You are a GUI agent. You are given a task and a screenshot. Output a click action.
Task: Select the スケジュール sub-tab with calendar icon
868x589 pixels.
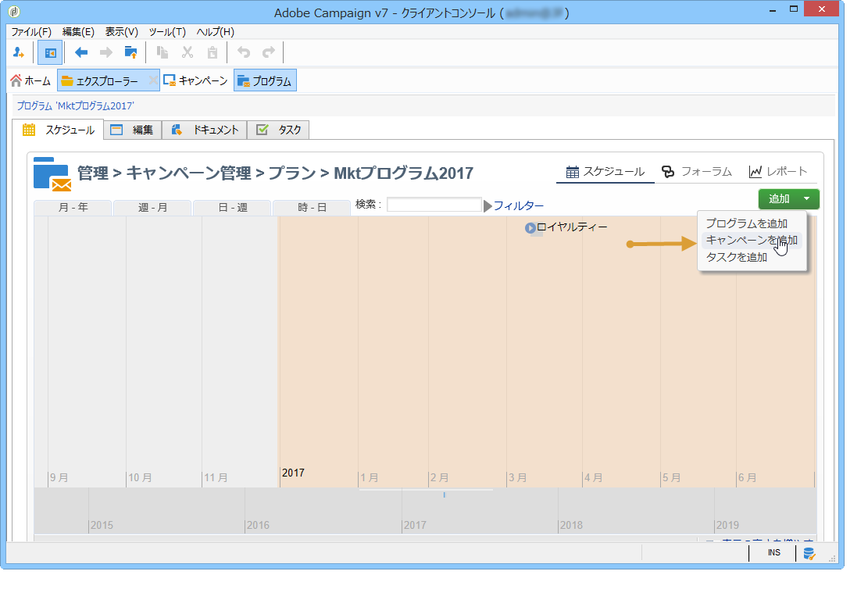pyautogui.click(x=58, y=130)
